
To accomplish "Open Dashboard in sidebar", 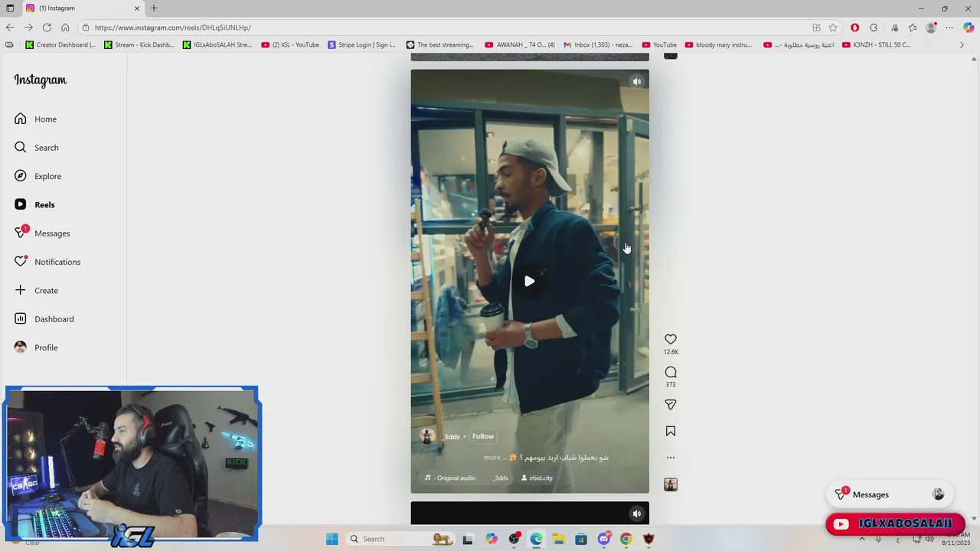I will tap(44, 318).
